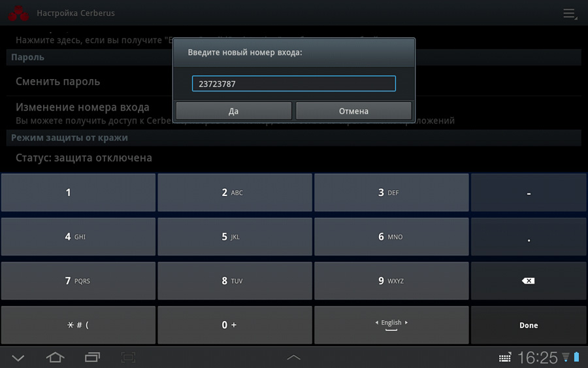This screenshot has width=588, height=368.
Task: Tap keypad key 6 MNO
Action: tap(391, 237)
